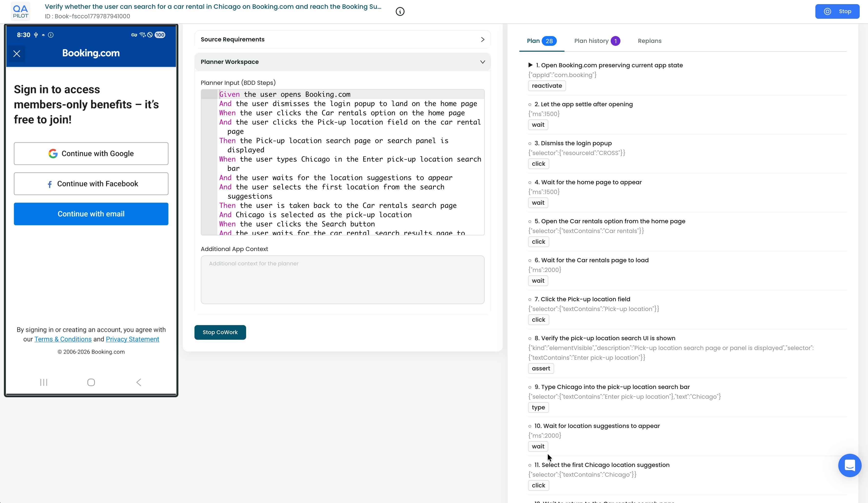
Task: Click the Stop button in top bar
Action: pyautogui.click(x=837, y=11)
